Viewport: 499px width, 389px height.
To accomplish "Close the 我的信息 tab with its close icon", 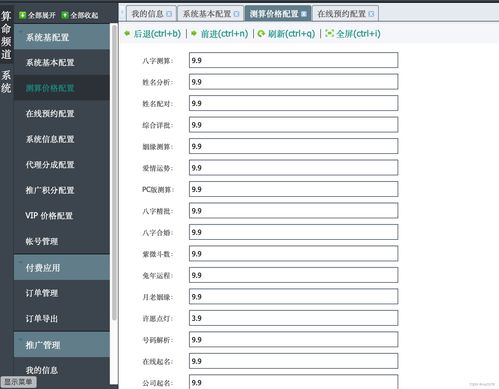I will (169, 14).
